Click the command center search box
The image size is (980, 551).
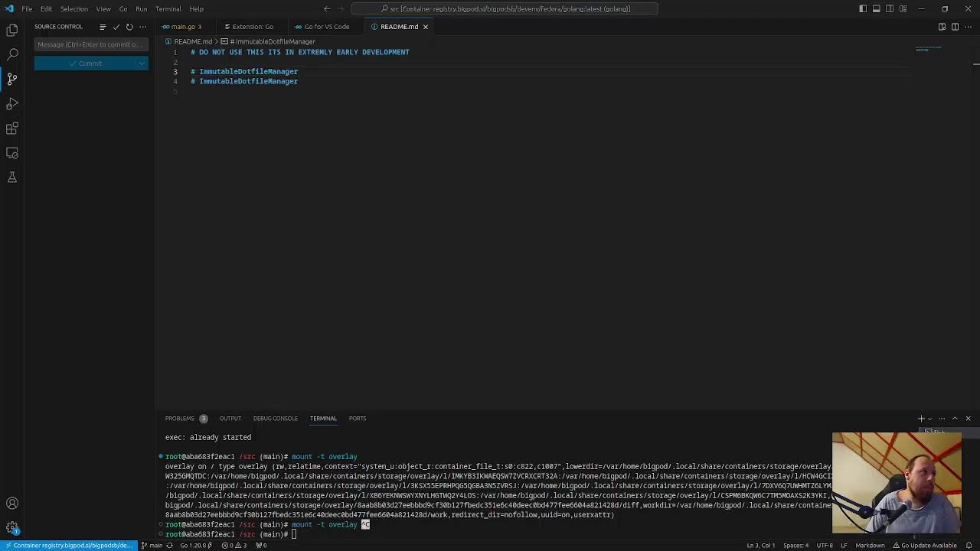point(505,9)
